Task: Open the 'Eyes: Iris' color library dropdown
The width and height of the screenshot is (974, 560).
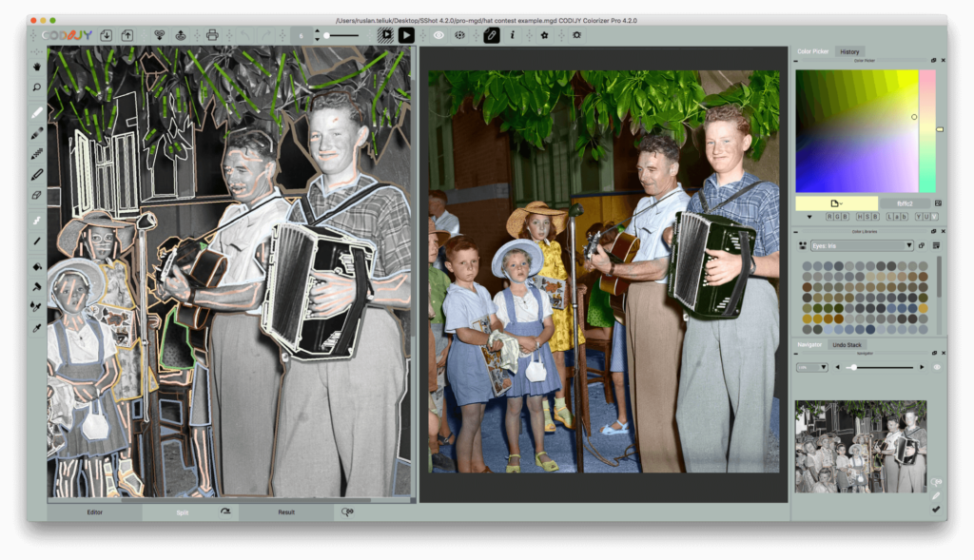Action: pos(862,245)
